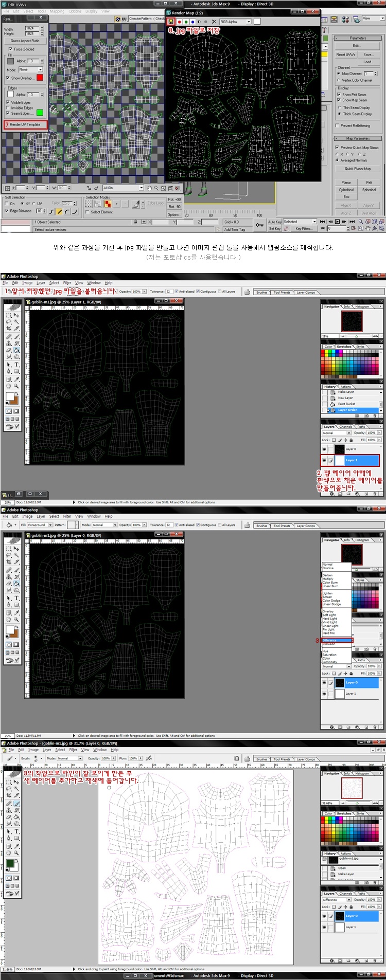Viewport: 386px width, 980px height.
Task: Toggle Prevent Reflattening checkbox
Action: pos(337,125)
